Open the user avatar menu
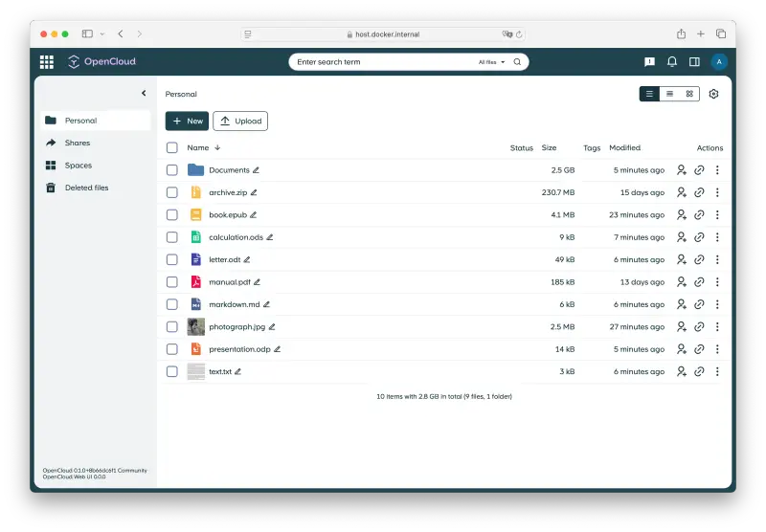The width and height of the screenshot is (766, 532). pos(719,61)
